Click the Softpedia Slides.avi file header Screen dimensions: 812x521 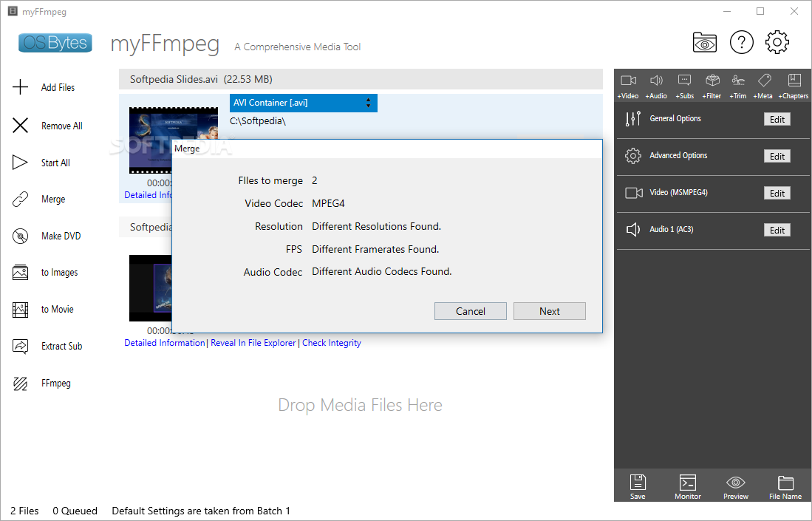(x=361, y=79)
